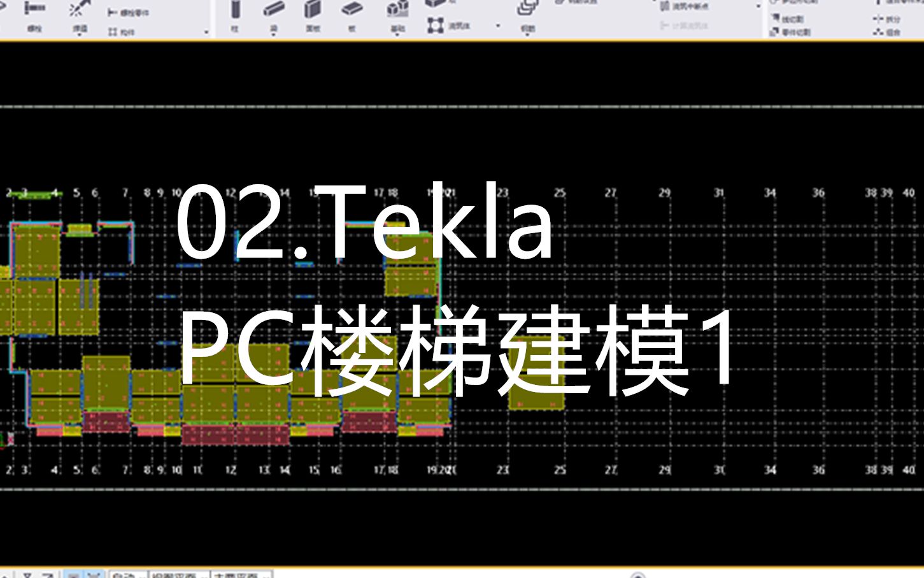Screen dimensions: 924x578
Task: Expand the 主要平面 dropdown in status bar
Action: (x=242, y=574)
